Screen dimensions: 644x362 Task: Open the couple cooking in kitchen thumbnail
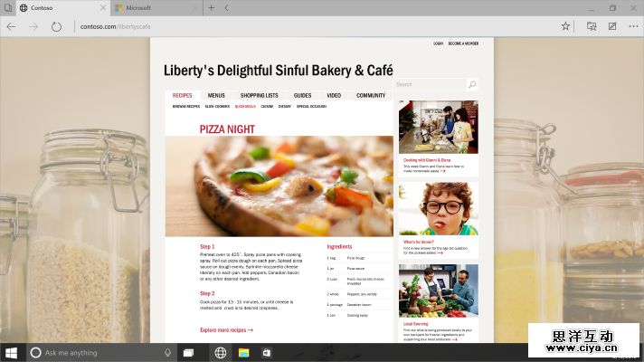click(x=439, y=127)
